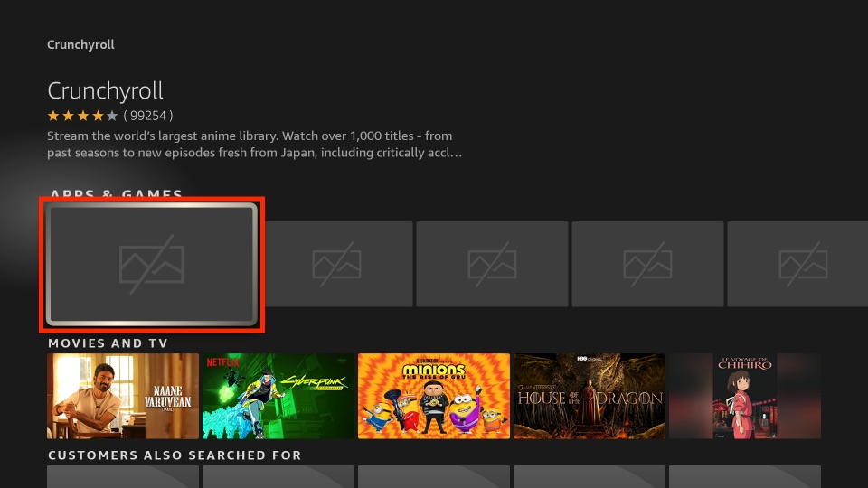Open the Naane Varuvean movie thumbnail

coord(123,396)
